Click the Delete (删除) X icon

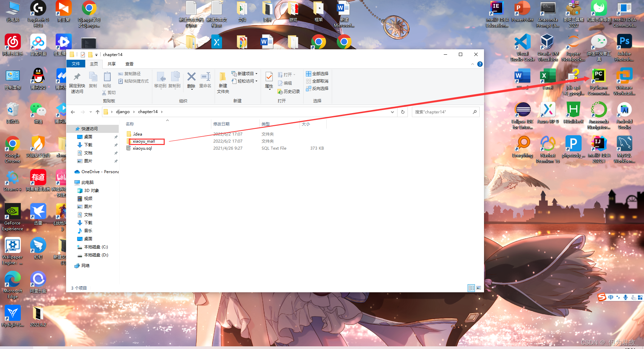[191, 77]
